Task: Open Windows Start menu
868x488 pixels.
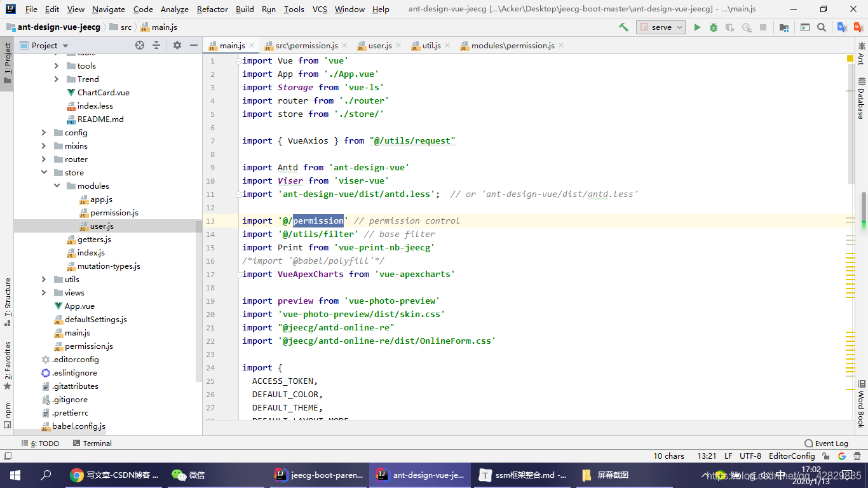Action: pyautogui.click(x=15, y=475)
